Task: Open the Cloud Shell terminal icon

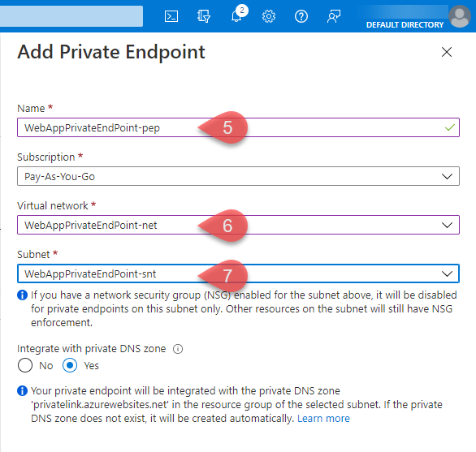Action: tap(171, 16)
